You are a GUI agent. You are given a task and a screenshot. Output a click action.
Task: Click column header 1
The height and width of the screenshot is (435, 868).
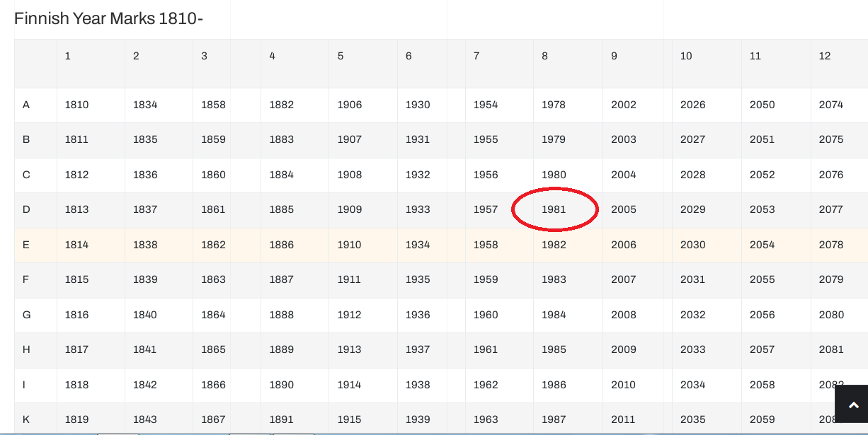click(68, 56)
